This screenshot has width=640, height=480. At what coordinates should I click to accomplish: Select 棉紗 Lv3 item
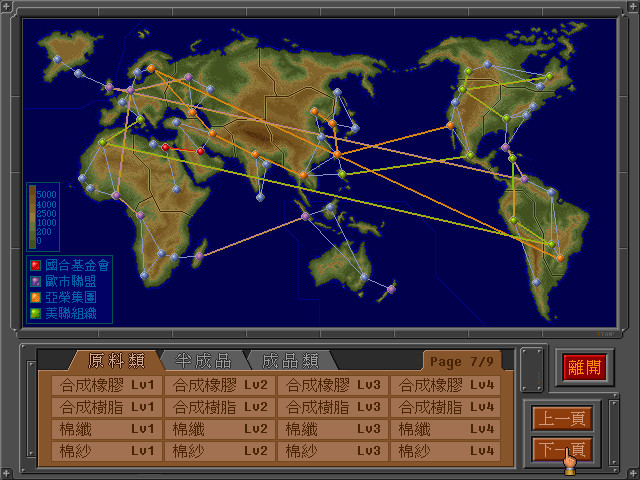pos(333,451)
